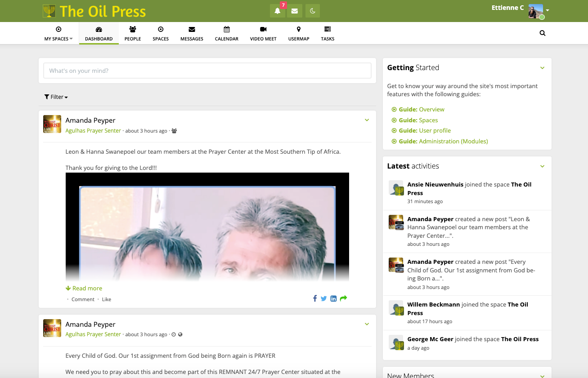
Task: Open the mail envelope in header
Action: click(295, 11)
